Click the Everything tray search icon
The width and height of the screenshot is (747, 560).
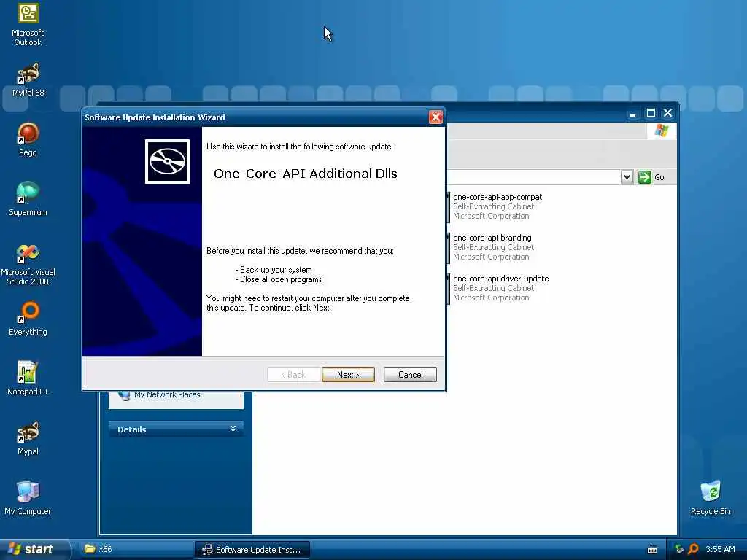point(693,549)
